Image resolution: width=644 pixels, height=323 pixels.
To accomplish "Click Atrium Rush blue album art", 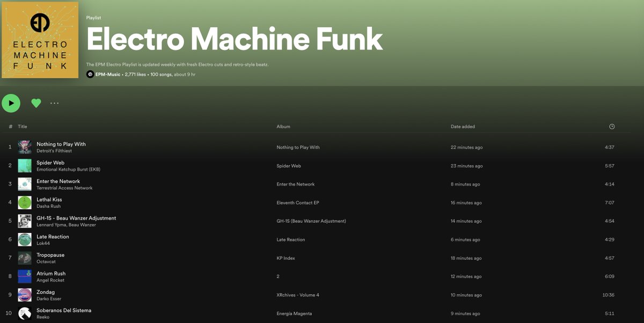I will [x=25, y=276].
